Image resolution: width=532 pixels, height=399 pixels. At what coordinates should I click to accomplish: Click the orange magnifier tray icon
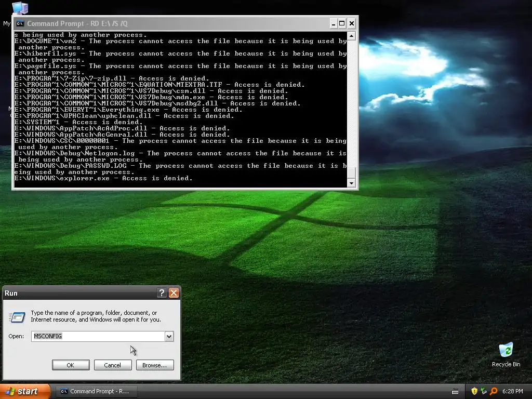click(494, 391)
